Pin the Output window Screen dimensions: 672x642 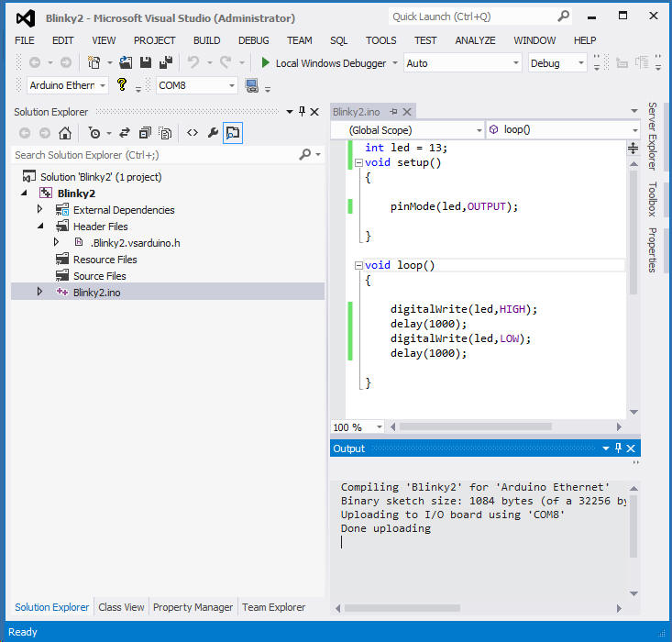[x=618, y=448]
